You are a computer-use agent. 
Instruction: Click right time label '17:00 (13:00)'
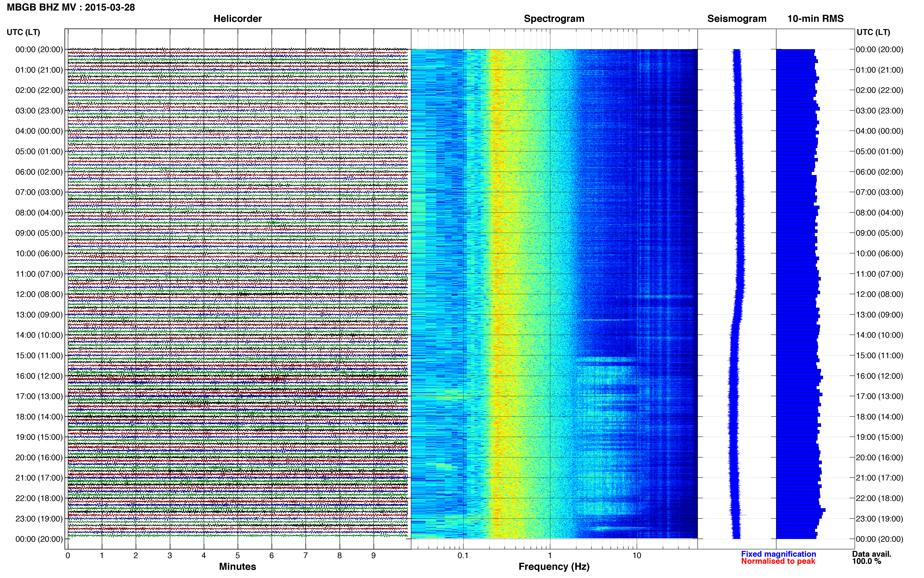[x=879, y=396]
